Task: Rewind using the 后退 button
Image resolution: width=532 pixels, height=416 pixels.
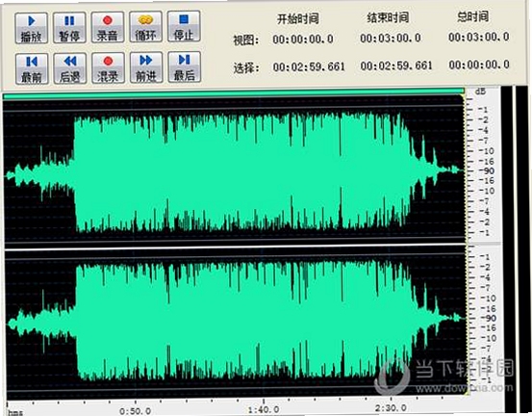Action: coord(70,68)
